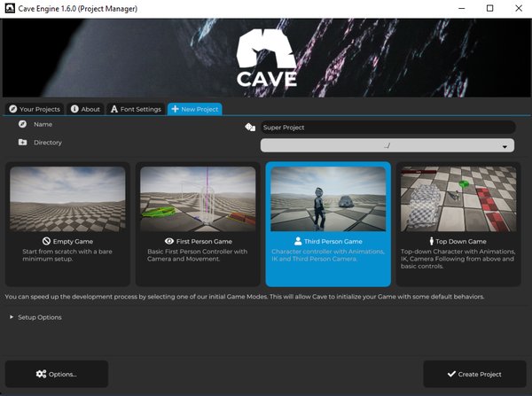Select the Empty Game thumbnail

pos(67,199)
